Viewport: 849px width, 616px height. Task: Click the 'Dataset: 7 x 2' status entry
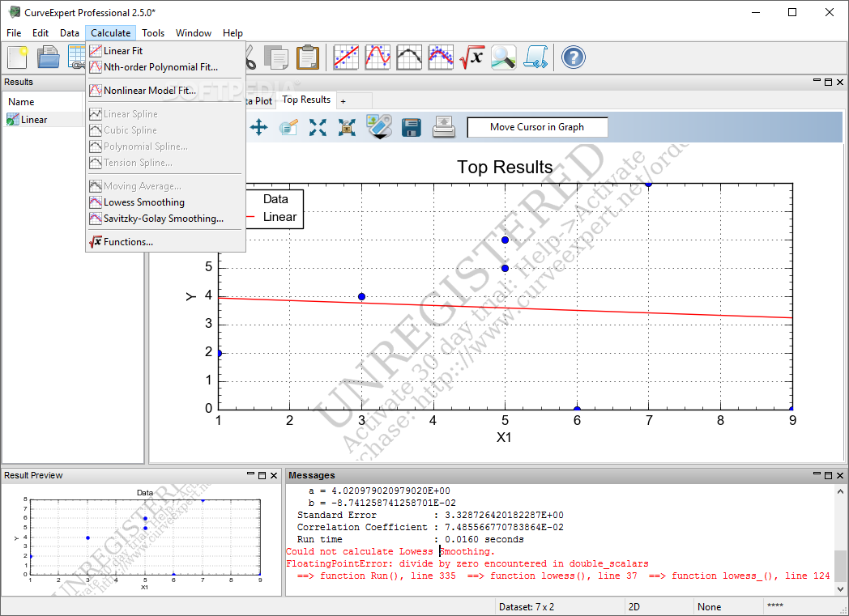(x=527, y=607)
